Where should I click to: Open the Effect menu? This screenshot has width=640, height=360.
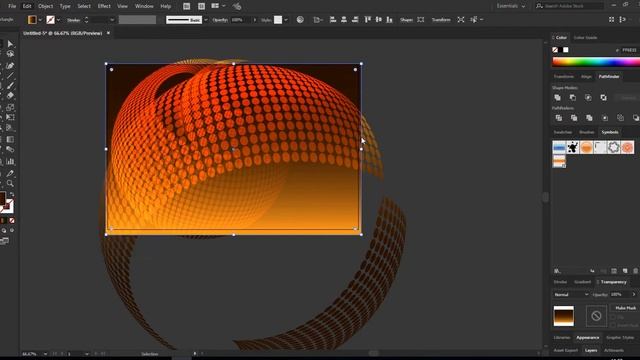click(x=104, y=6)
